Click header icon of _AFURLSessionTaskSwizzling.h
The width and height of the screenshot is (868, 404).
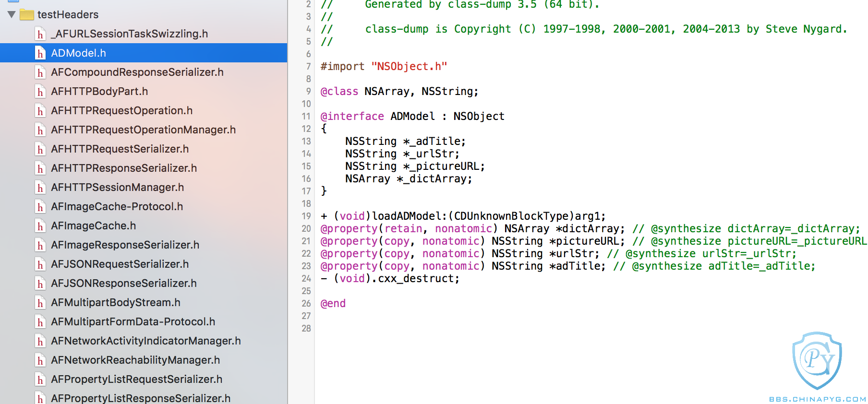coord(40,34)
